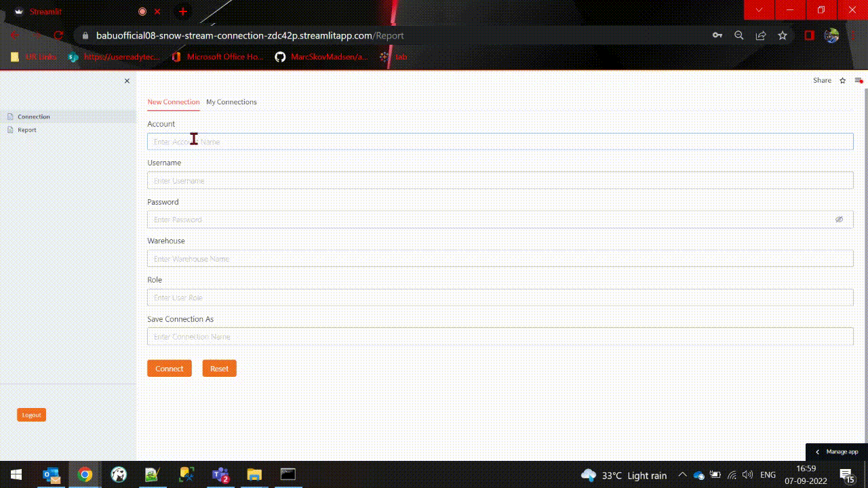This screenshot has height=488, width=868.
Task: Open the browser zoom magnifier icon
Action: point(739,35)
